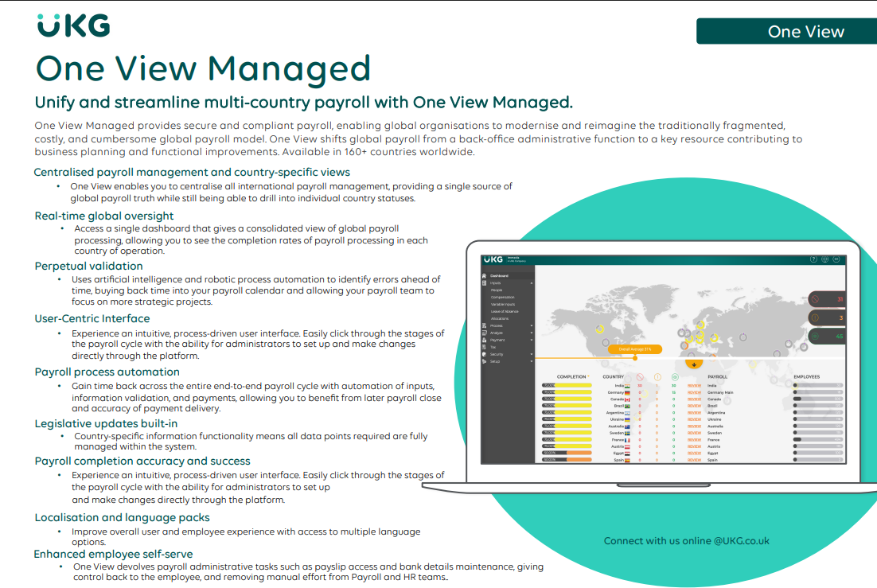Click the Tax icon in the sidebar
Viewport: 877px width, 588px height.
click(483, 347)
